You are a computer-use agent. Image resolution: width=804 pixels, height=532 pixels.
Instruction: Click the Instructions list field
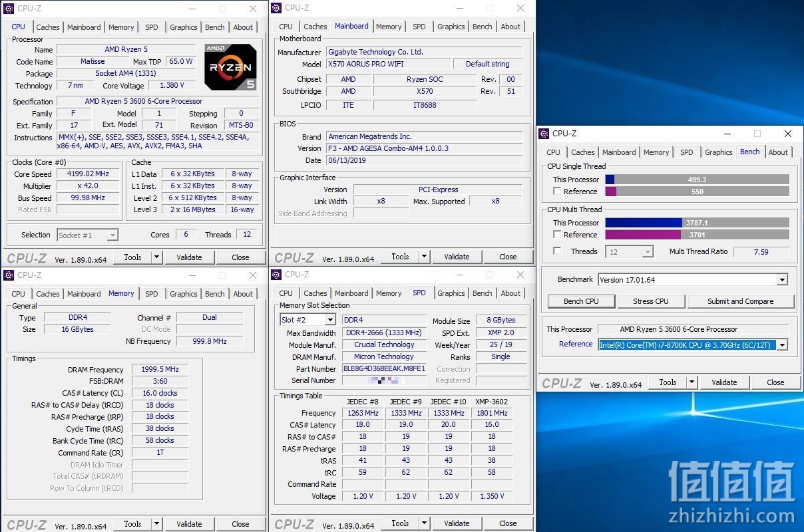point(156,142)
